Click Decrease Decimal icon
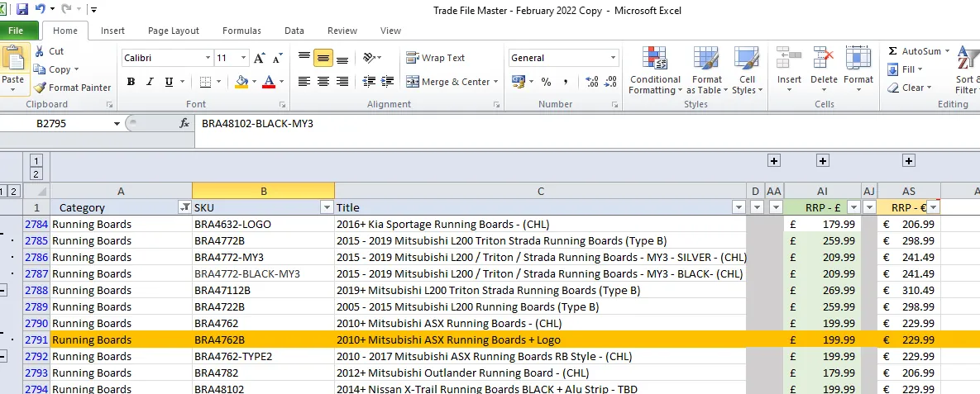This screenshot has width=980, height=394. (x=611, y=82)
